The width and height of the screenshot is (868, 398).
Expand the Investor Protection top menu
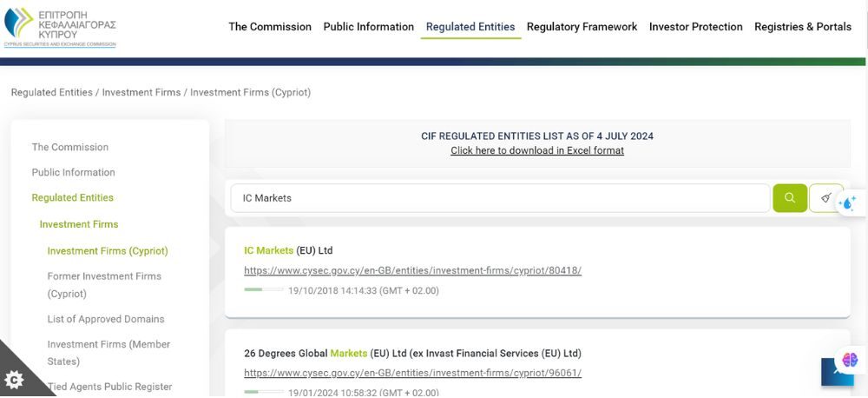point(695,27)
